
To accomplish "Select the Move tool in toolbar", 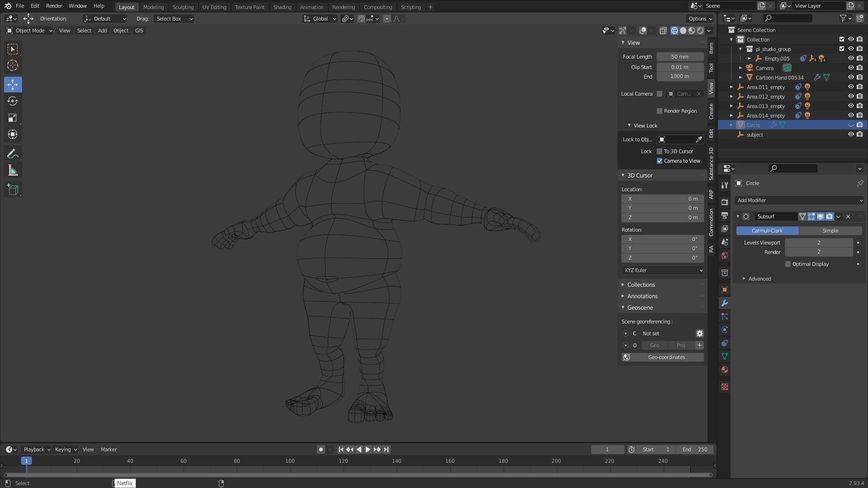I will (13, 84).
